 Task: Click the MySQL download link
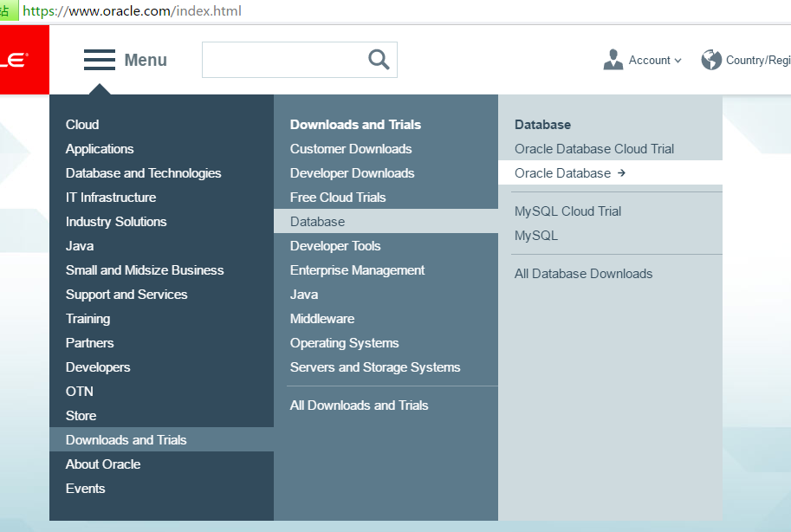[535, 236]
